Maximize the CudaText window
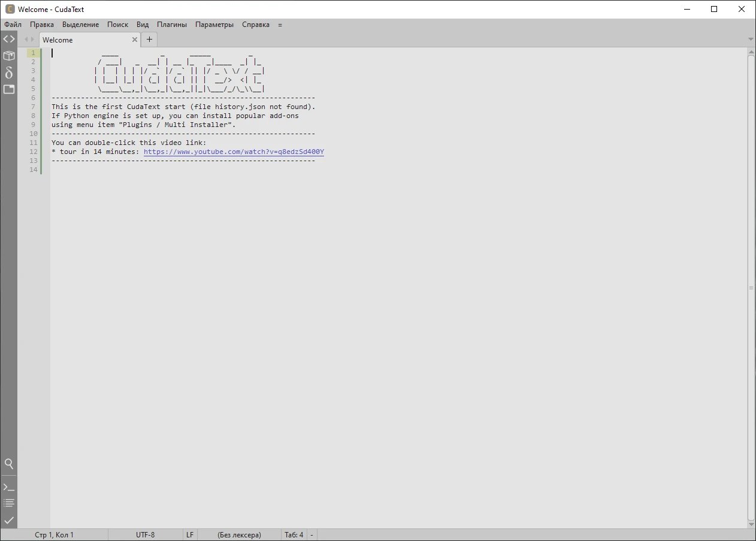The width and height of the screenshot is (756, 541). (714, 9)
